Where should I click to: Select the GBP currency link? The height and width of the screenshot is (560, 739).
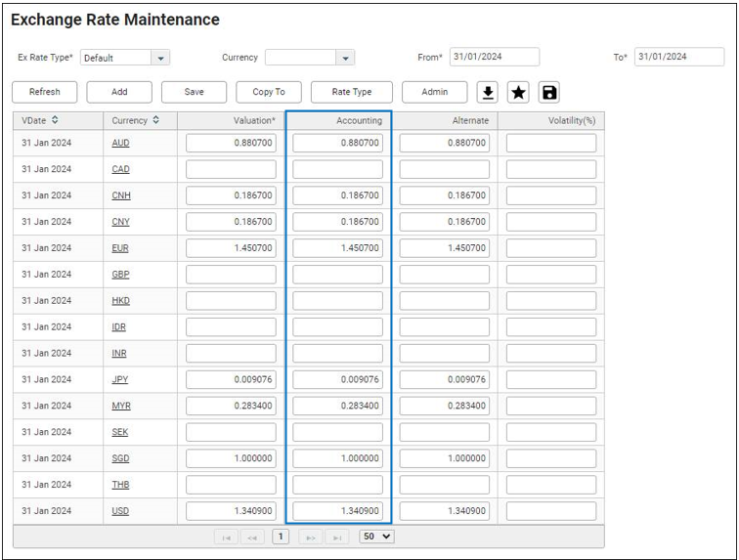coord(120,275)
